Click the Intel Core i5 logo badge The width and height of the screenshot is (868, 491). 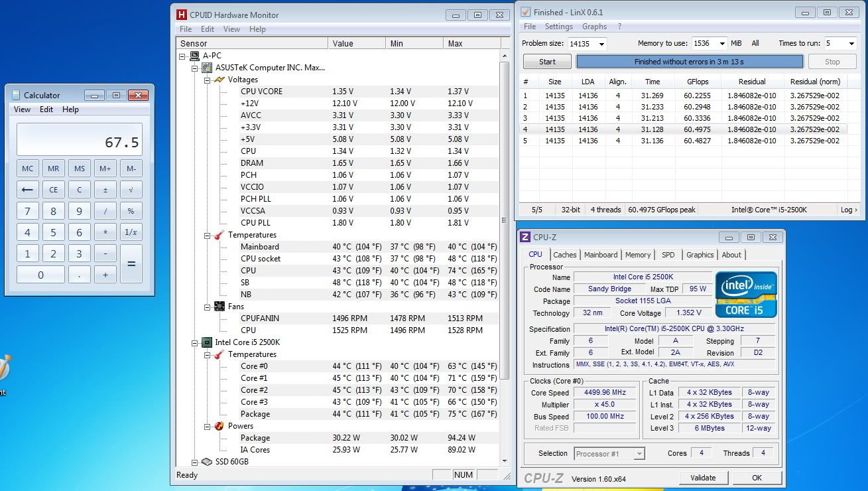click(746, 295)
